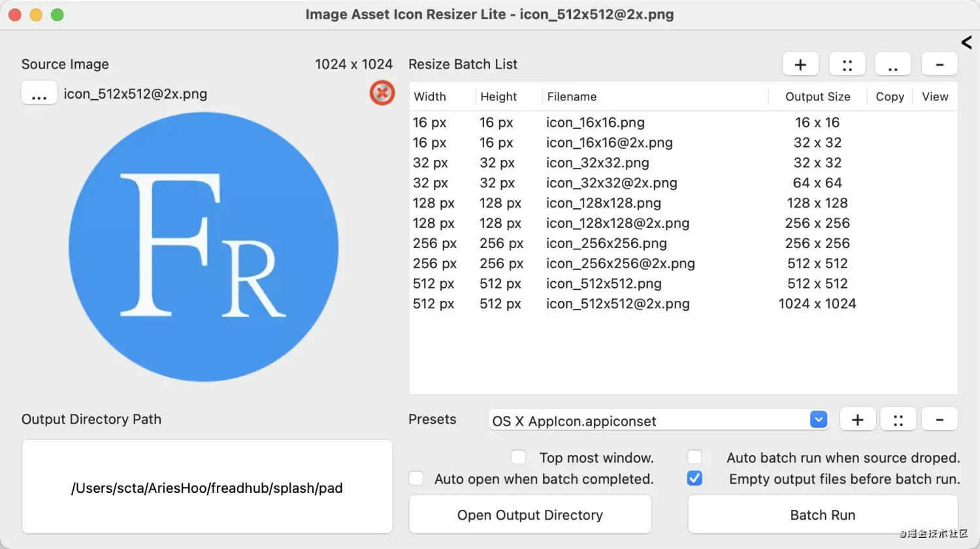The width and height of the screenshot is (980, 549).
Task: Click the four-dots button above batch list
Action: [847, 65]
